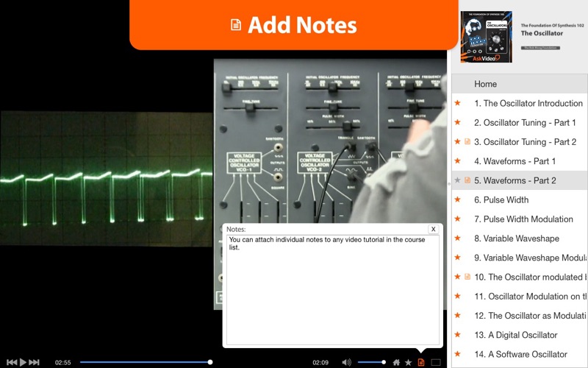This screenshot has height=368, width=588.
Task: Toggle star for Pulse Width
Action: [x=457, y=199]
